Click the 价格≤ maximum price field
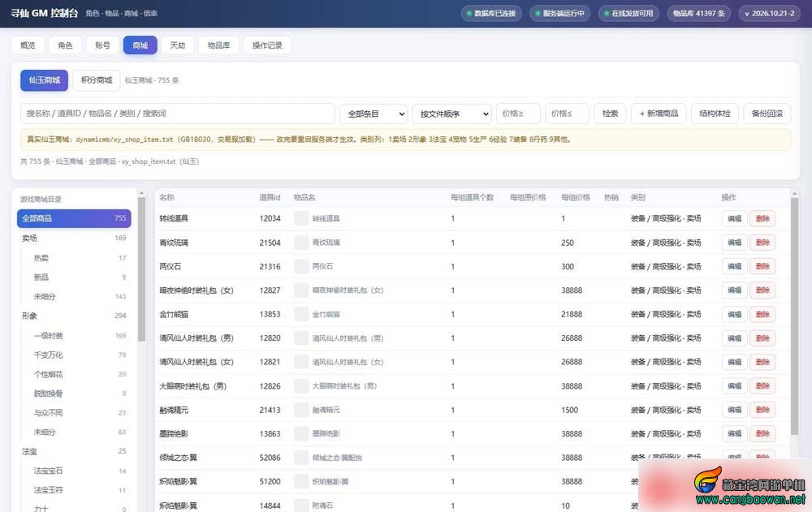812x512 pixels. click(x=567, y=114)
